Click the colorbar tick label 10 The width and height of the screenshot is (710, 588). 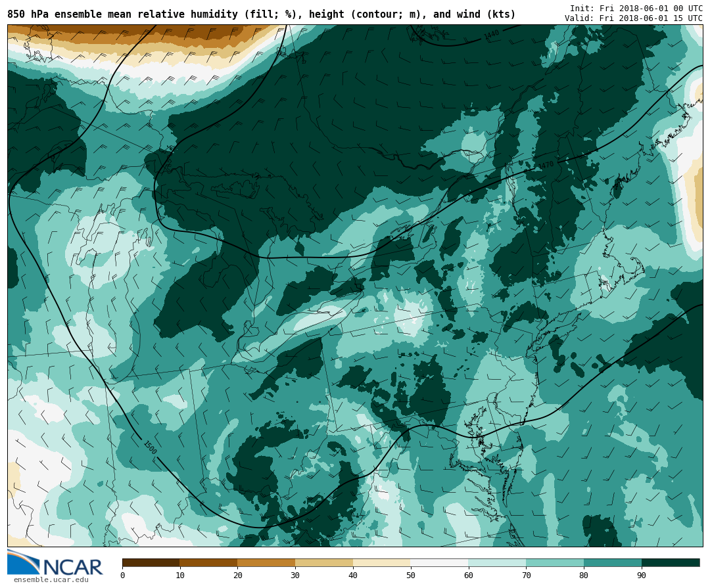tap(180, 576)
